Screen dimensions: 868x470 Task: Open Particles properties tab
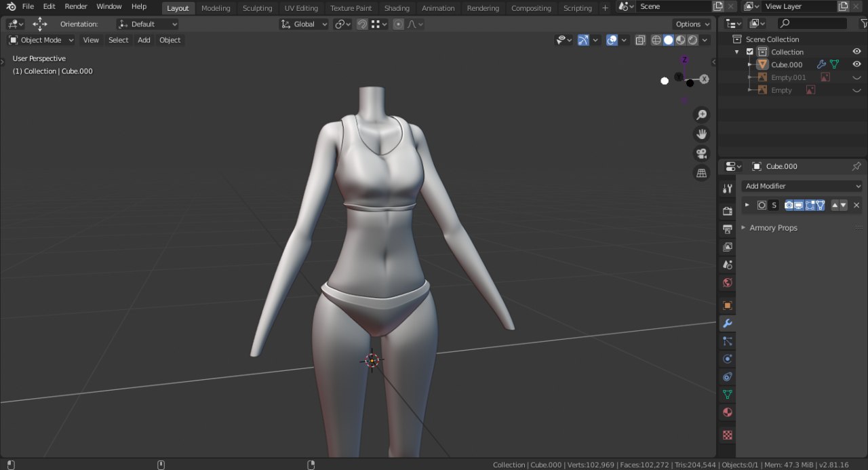point(728,341)
